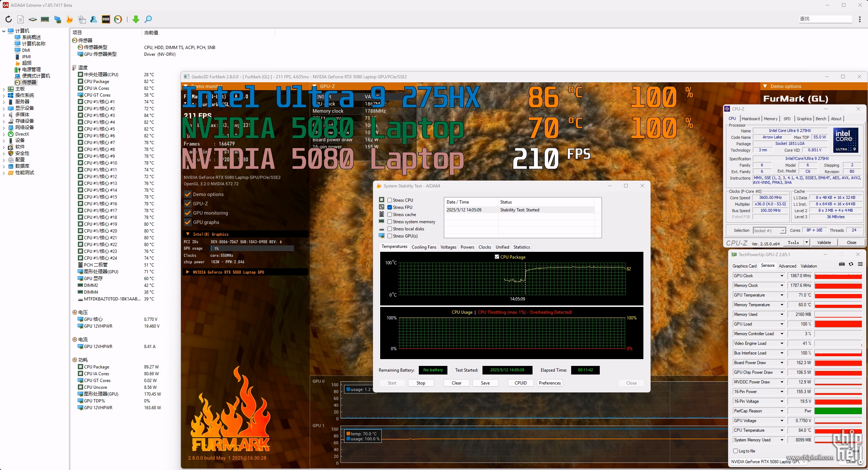Open Board Power Draw dropdown in GPU-Z

[x=782, y=363]
